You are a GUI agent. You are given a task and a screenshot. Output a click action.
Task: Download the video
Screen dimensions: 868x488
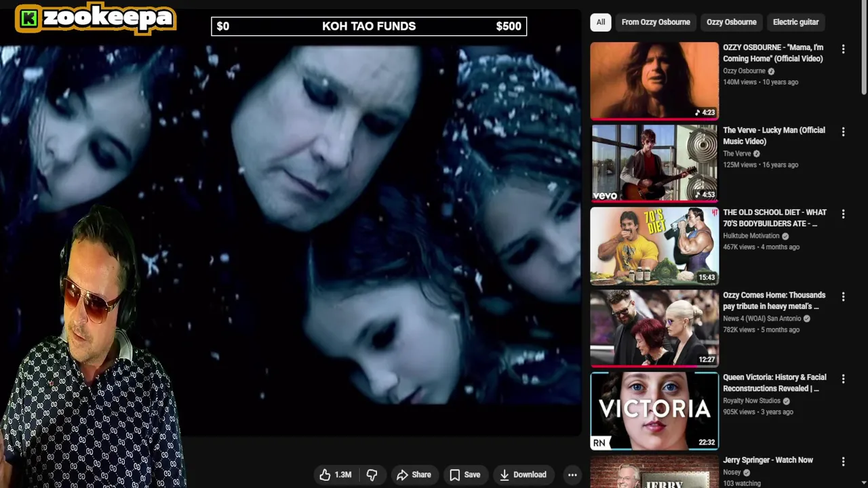[x=523, y=475]
